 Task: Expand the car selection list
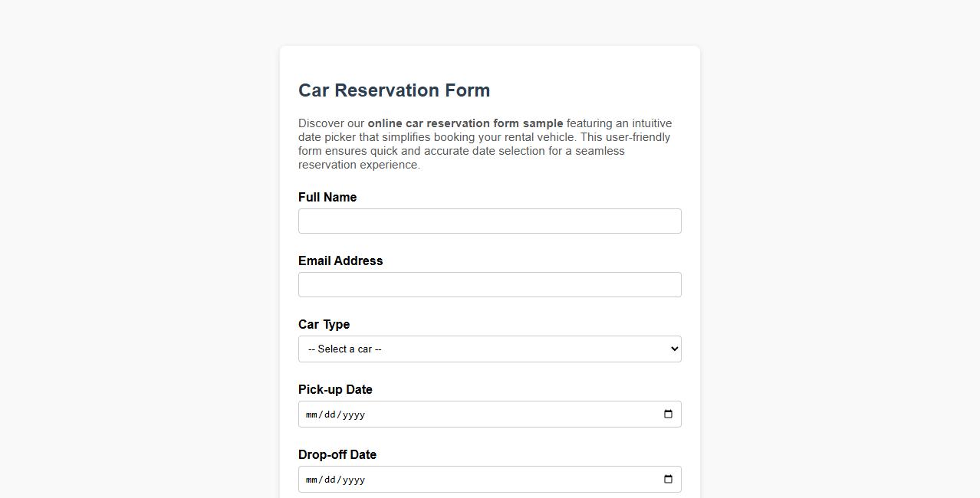pos(490,349)
